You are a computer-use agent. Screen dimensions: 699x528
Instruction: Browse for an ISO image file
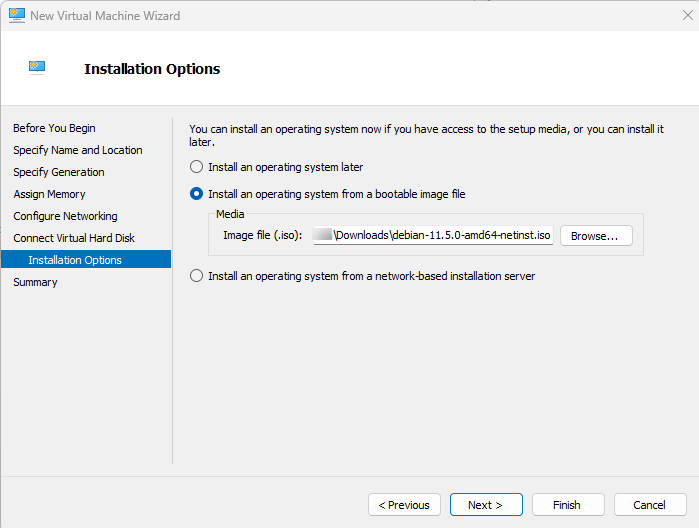point(596,235)
